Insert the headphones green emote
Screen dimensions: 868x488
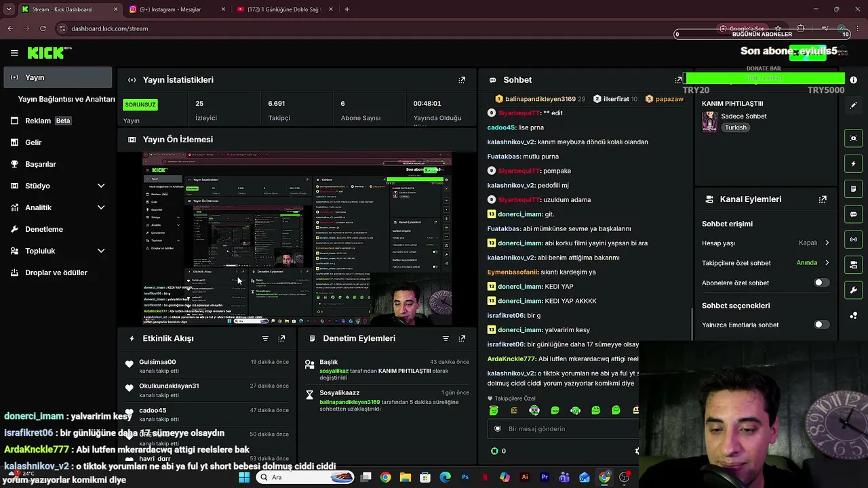[575, 410]
